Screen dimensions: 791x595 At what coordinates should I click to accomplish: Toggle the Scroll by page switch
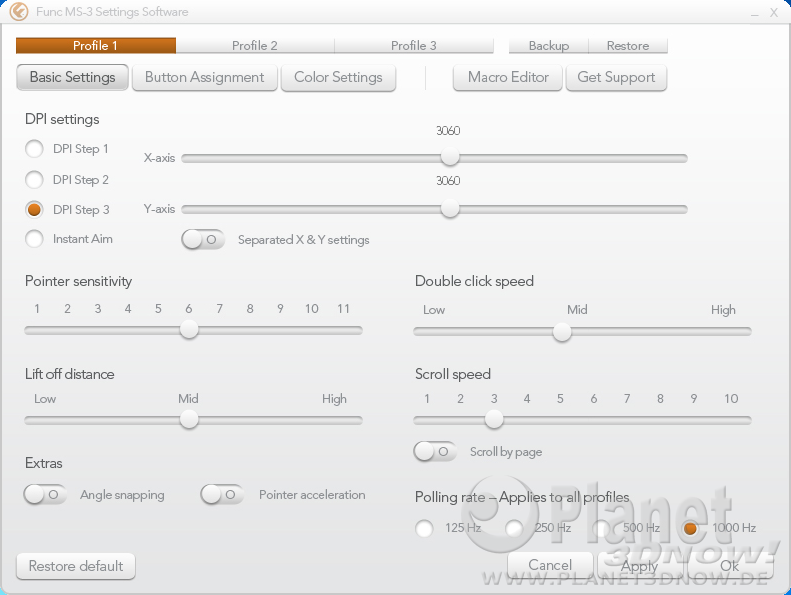pos(435,452)
